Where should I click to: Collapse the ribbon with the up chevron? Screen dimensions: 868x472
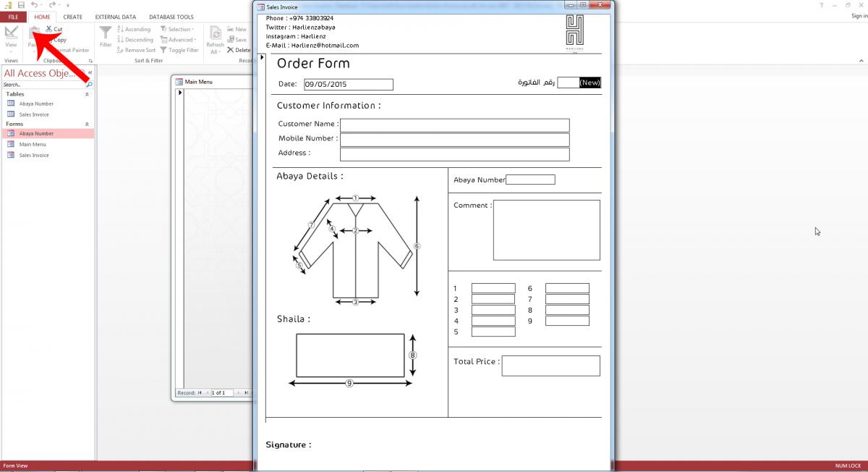pyautogui.click(x=861, y=61)
